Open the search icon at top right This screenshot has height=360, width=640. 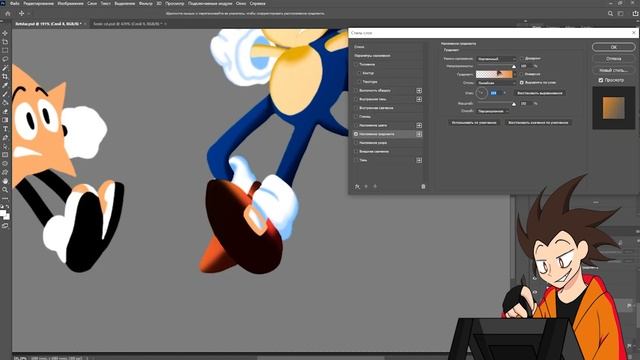pyautogui.click(x=610, y=13)
